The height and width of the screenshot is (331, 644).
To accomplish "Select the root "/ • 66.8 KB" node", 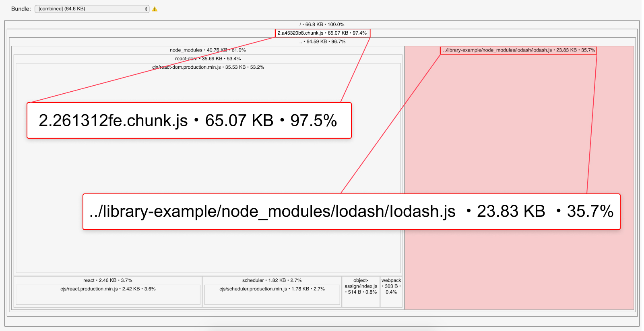I will (x=322, y=25).
